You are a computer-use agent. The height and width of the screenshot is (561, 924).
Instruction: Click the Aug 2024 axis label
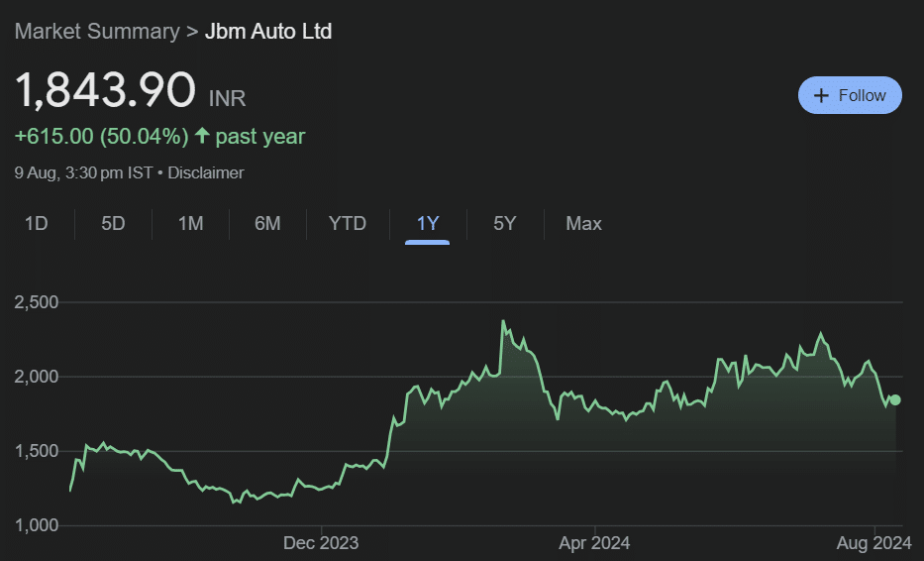pyautogui.click(x=873, y=543)
